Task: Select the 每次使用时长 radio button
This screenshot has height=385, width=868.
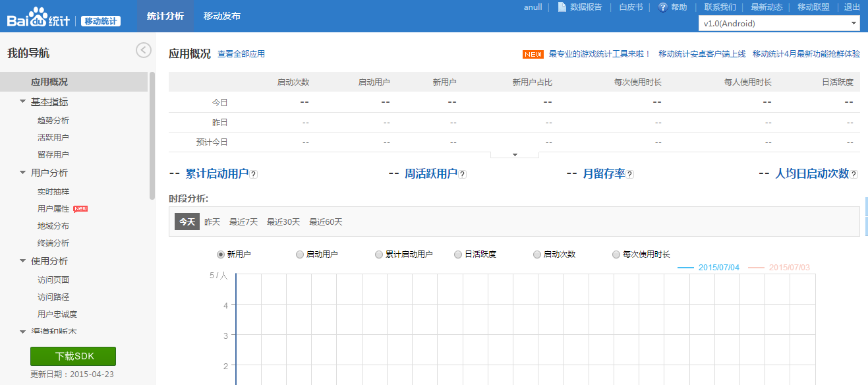Action: (x=616, y=254)
